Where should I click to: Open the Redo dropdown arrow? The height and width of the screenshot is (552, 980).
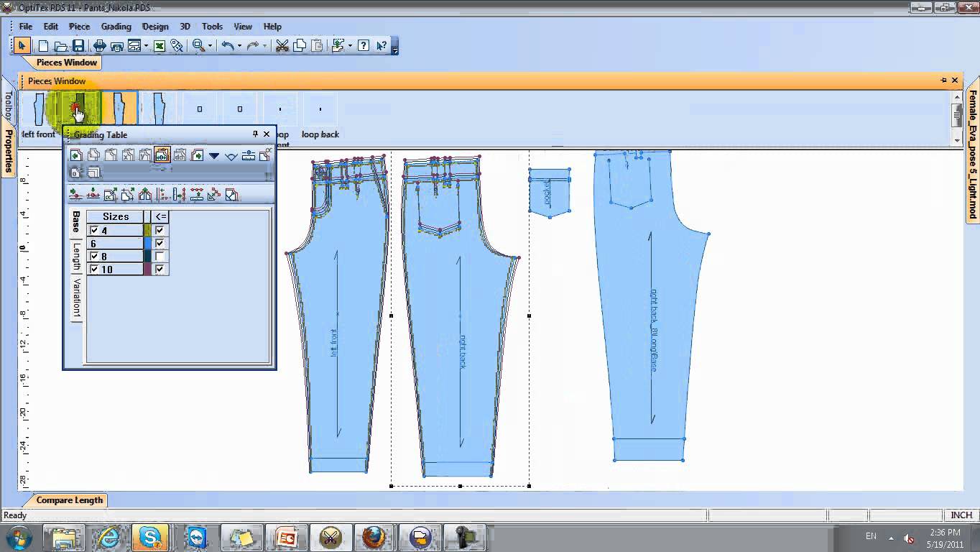[264, 45]
